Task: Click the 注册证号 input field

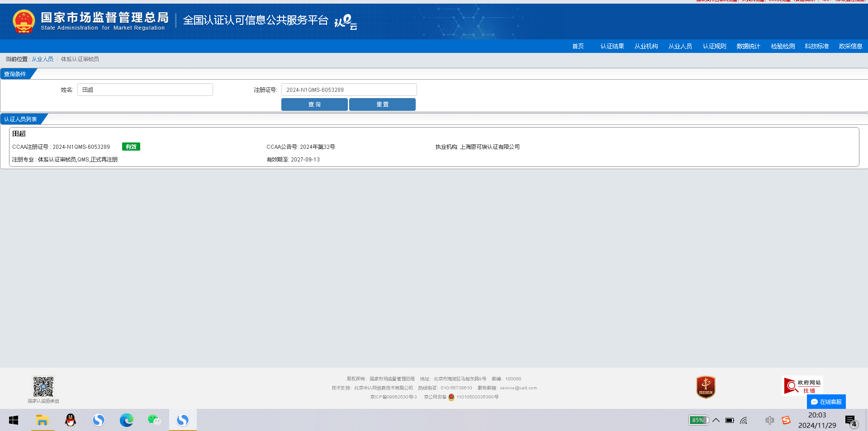Action: click(349, 90)
